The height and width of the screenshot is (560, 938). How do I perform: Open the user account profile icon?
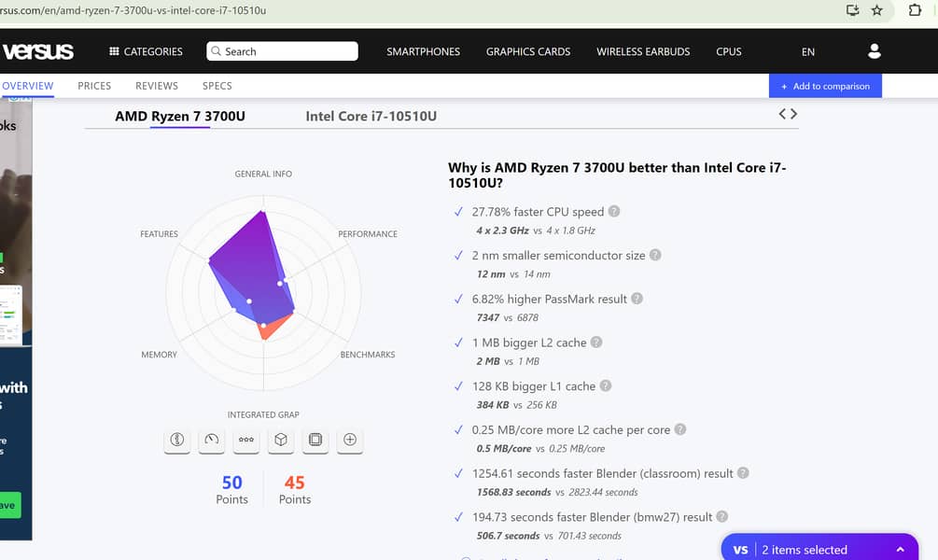tap(874, 51)
